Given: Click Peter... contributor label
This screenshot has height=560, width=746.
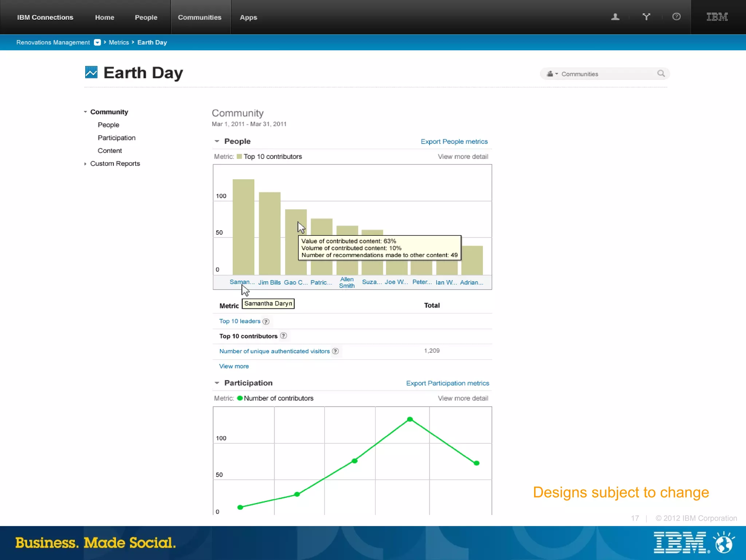Looking at the screenshot, I should (x=422, y=282).
